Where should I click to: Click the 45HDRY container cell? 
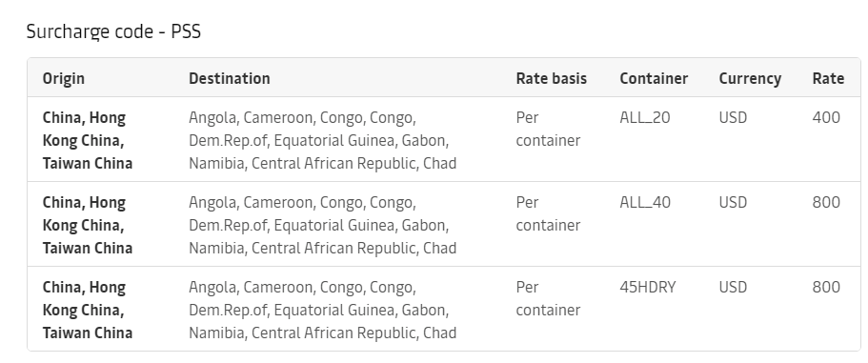648,287
